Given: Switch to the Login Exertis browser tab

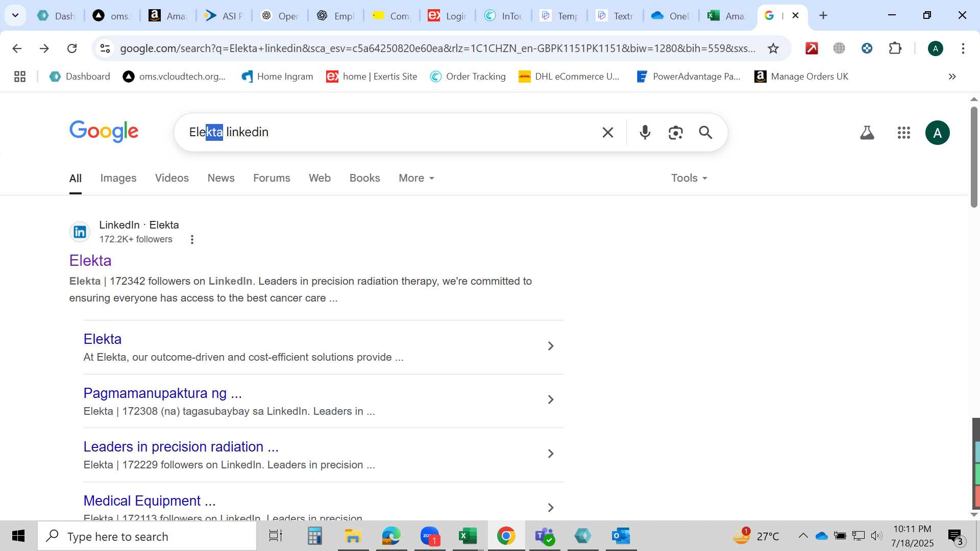Looking at the screenshot, I should tap(447, 16).
